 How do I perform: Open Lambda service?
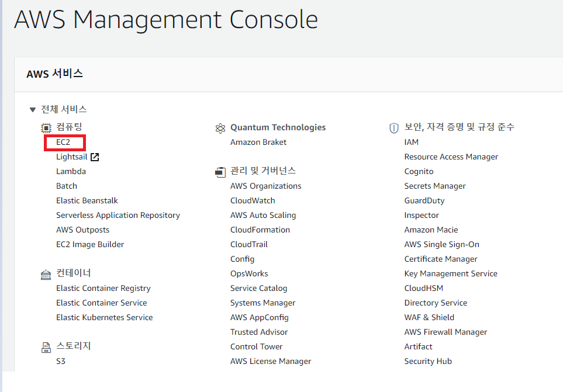[x=71, y=171]
